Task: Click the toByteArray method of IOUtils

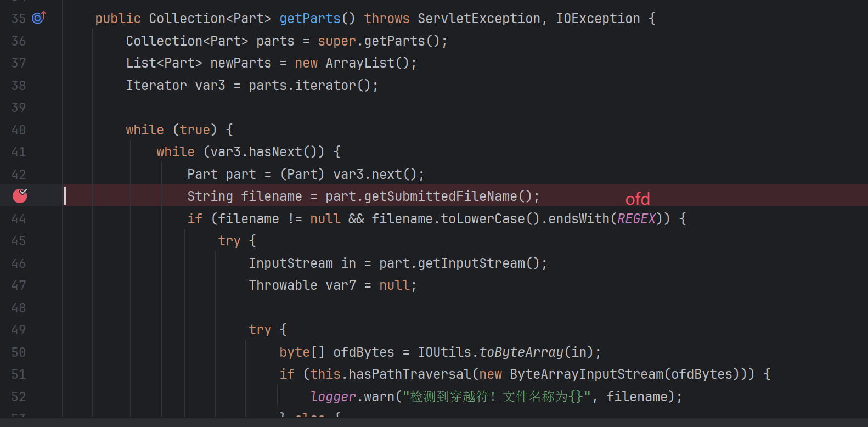Action: click(x=521, y=352)
